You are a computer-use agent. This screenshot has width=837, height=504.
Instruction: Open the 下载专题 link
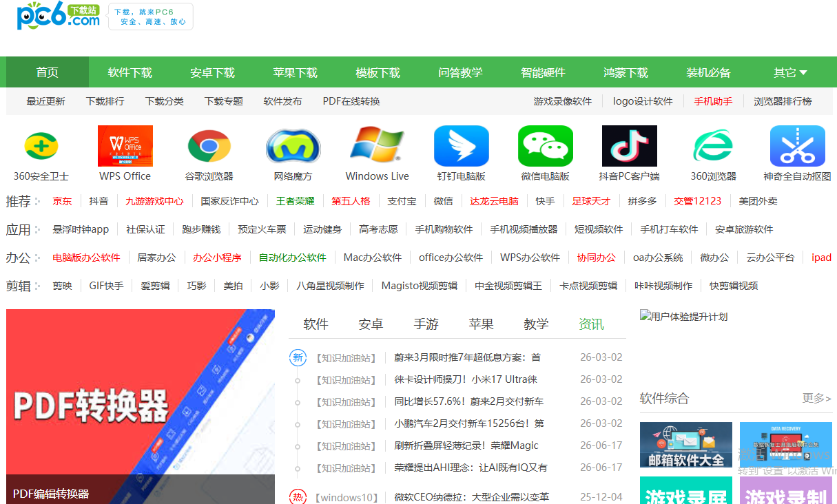pos(224,101)
